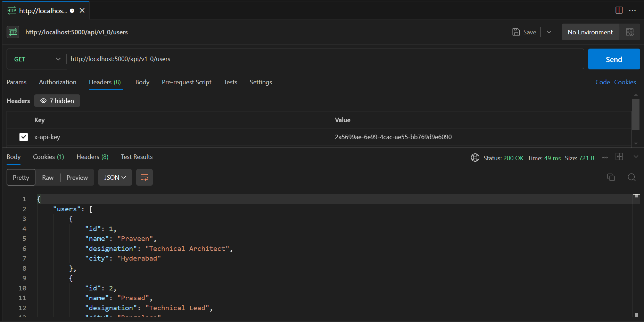
Task: Click the environment quick look icon
Action: (x=630, y=32)
